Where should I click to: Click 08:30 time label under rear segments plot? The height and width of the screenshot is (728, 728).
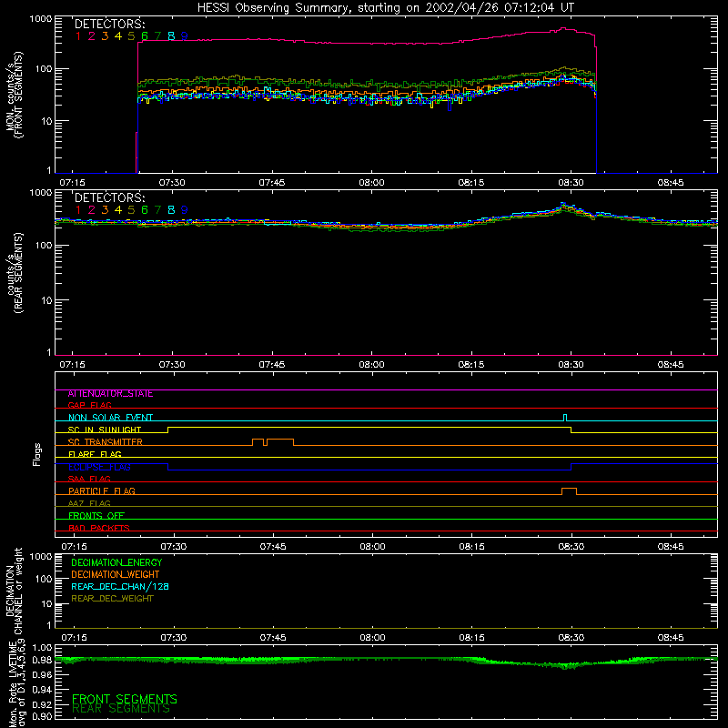point(571,365)
